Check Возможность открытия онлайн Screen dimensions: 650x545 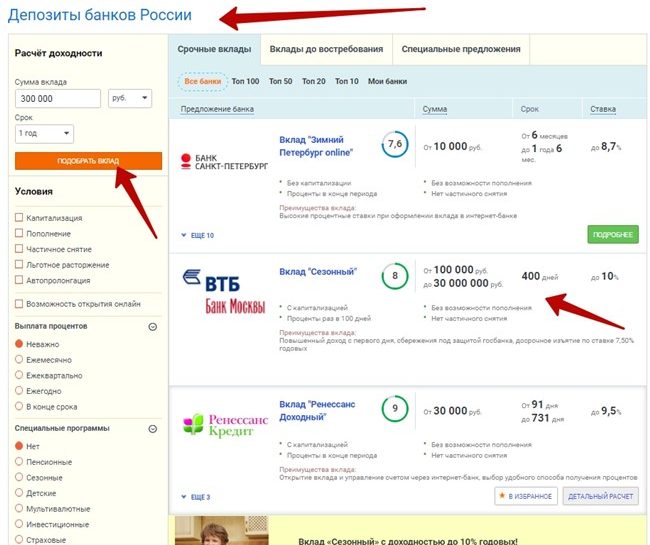[x=19, y=304]
